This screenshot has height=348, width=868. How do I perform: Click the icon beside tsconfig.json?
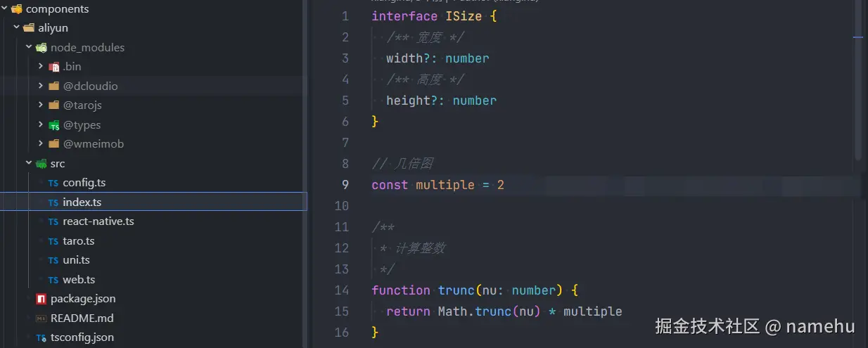[x=42, y=337]
